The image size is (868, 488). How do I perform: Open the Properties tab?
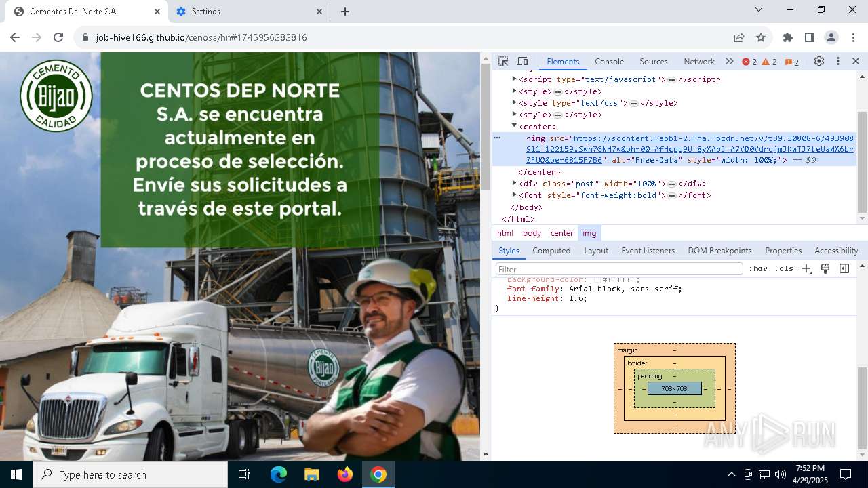click(x=783, y=251)
